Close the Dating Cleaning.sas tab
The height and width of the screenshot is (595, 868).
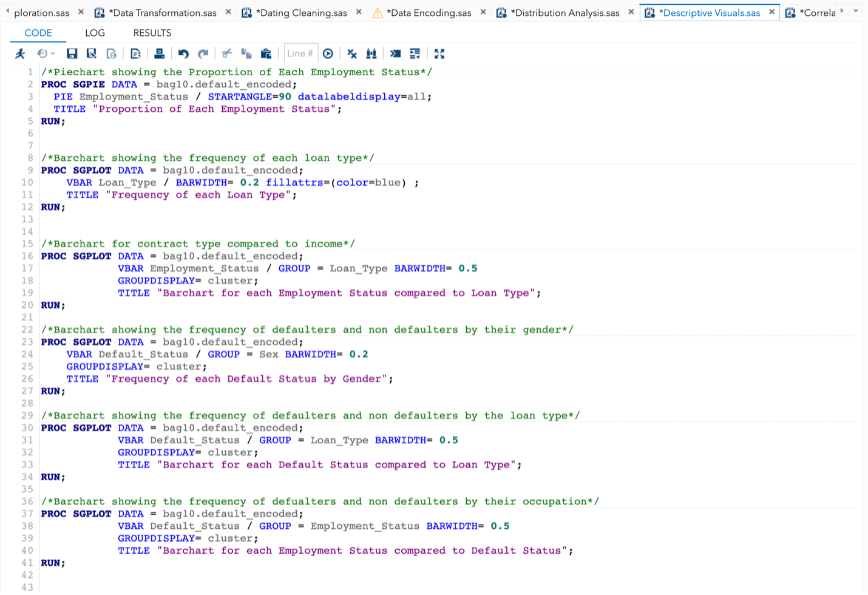point(359,12)
